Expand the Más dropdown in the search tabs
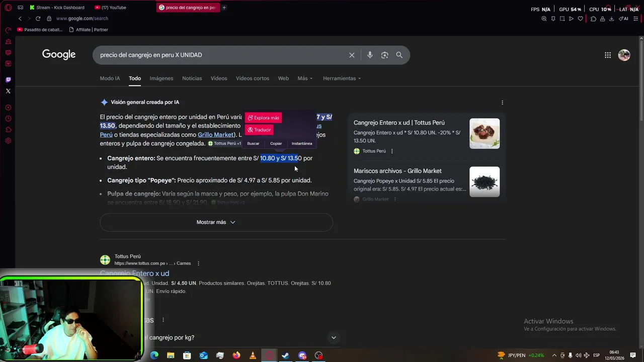The height and width of the screenshot is (362, 644). pyautogui.click(x=305, y=78)
